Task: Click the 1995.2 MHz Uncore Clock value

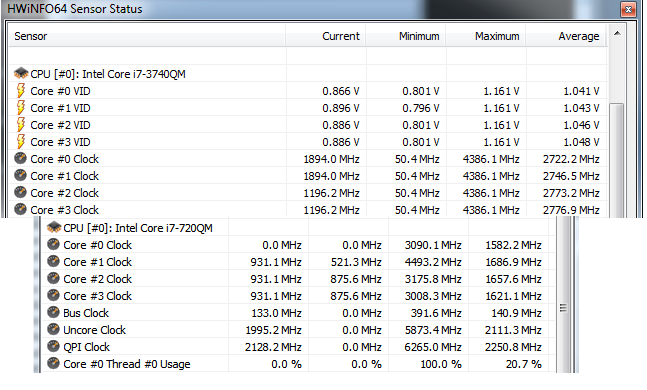Action: (x=274, y=330)
